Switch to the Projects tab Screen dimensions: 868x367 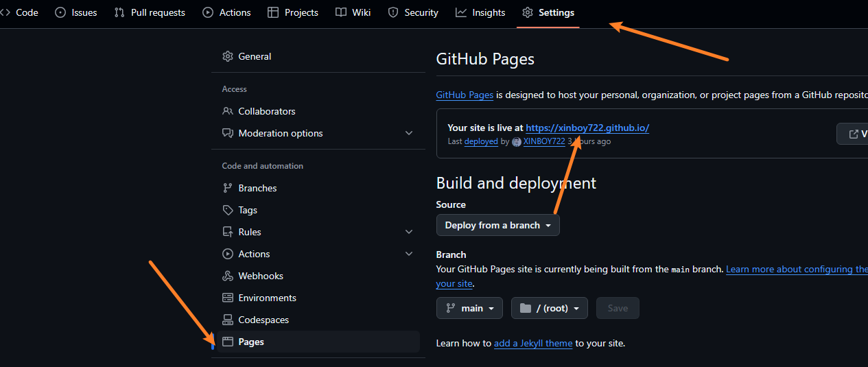(x=293, y=12)
